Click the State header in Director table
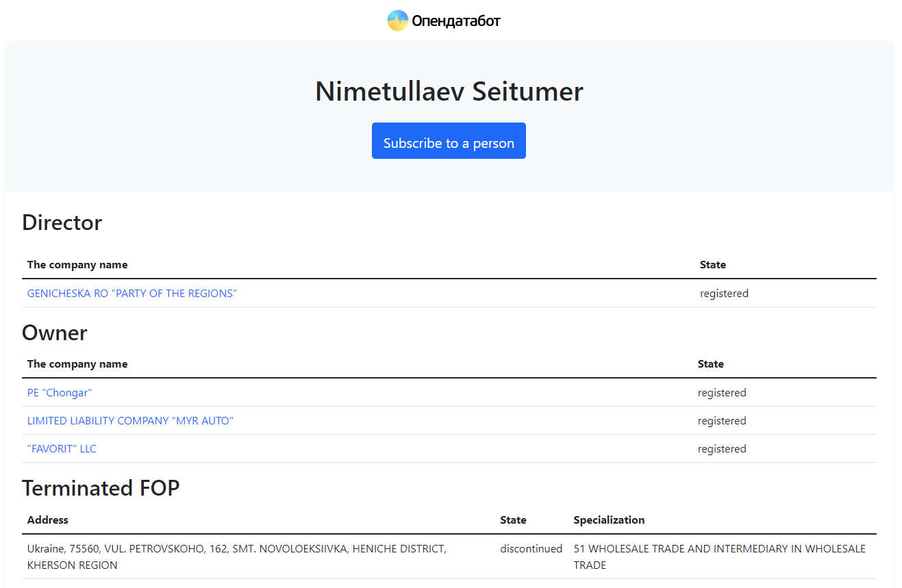 tap(713, 265)
